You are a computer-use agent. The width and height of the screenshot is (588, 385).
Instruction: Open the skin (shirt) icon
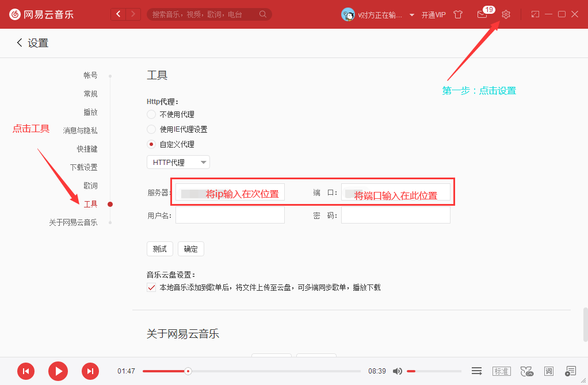tap(458, 14)
